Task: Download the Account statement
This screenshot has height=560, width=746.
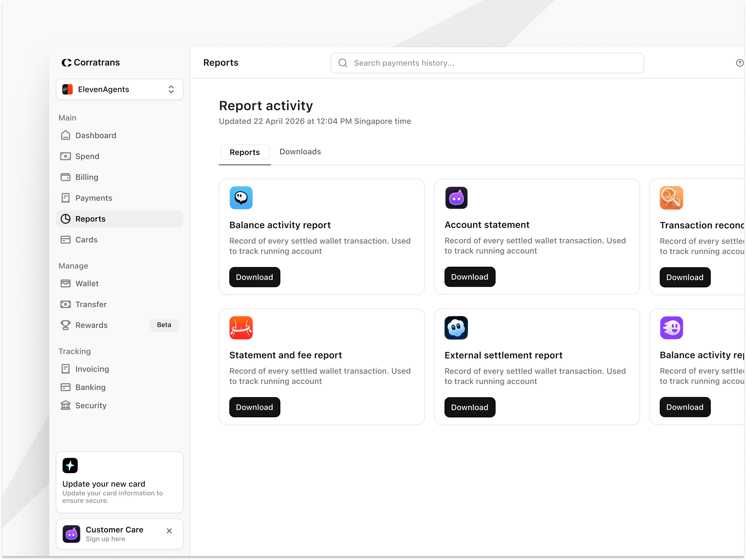Action: 470,277
